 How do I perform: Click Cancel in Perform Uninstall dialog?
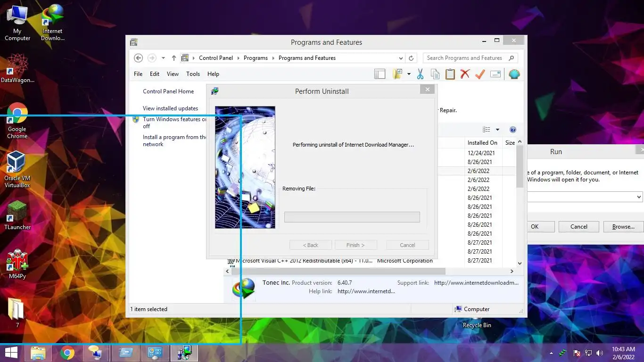click(407, 245)
